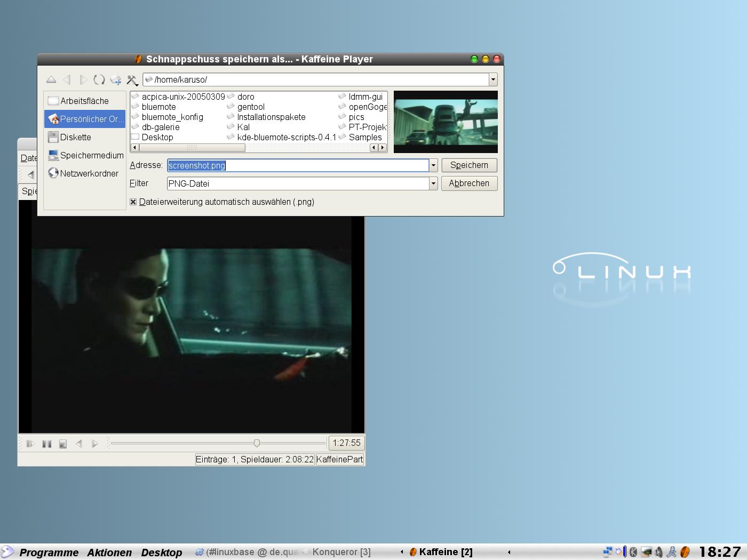The width and height of the screenshot is (747, 560).
Task: Navigate back in the save dialog
Action: (x=67, y=79)
